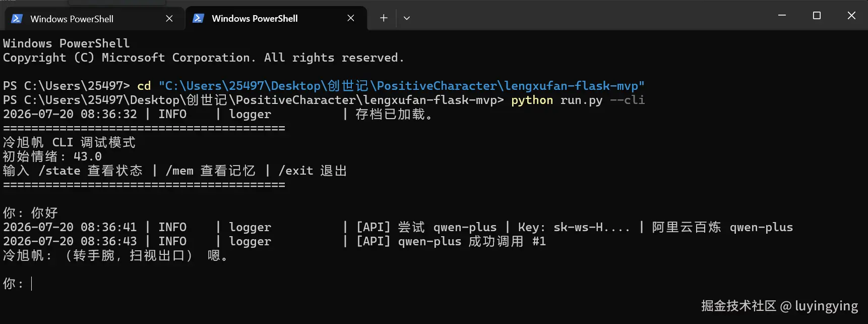
Task: Click the '你:' input prompt line
Action: (18, 284)
